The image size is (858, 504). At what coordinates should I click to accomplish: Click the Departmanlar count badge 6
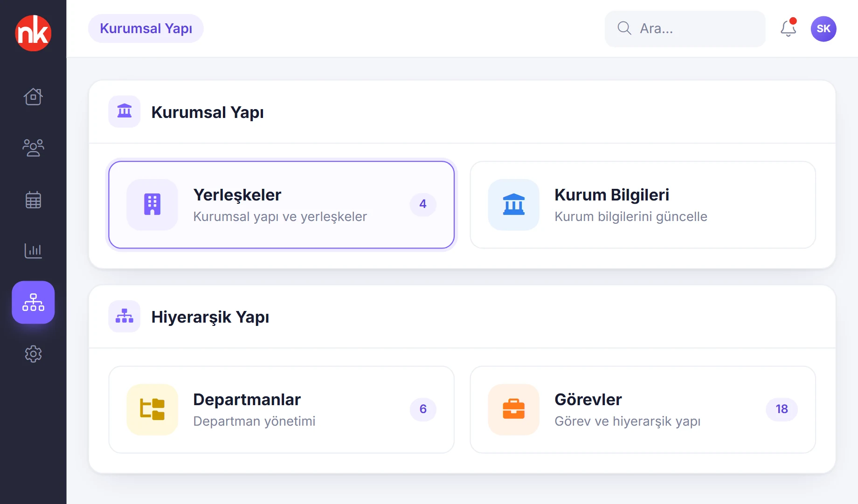click(x=423, y=409)
